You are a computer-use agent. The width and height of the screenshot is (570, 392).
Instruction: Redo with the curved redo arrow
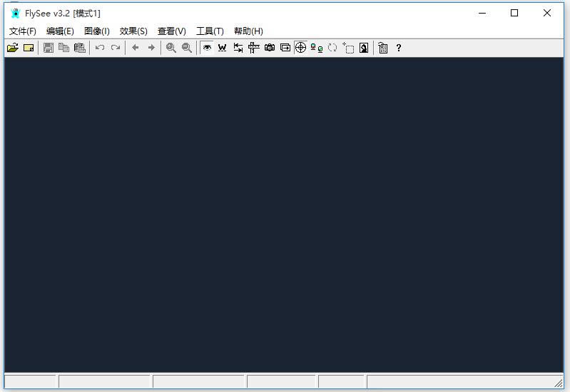[x=116, y=48]
